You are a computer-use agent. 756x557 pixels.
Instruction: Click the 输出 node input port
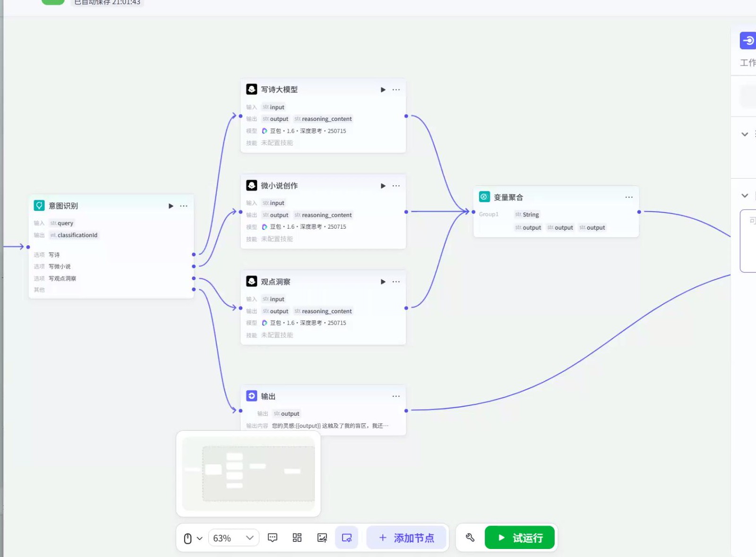241,411
